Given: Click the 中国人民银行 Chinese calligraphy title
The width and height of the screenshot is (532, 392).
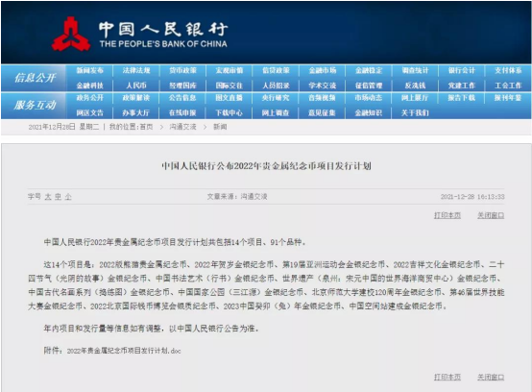Looking at the screenshot, I should [x=163, y=30].
